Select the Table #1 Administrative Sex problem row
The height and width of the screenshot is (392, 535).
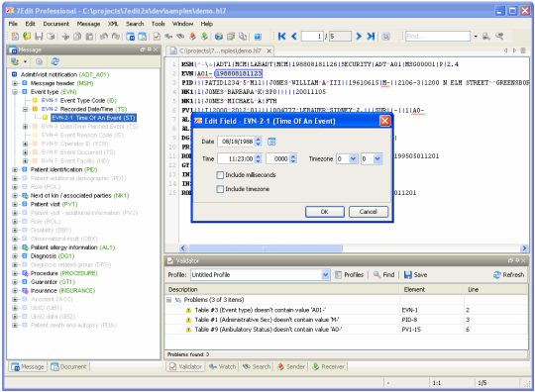pos(346,320)
